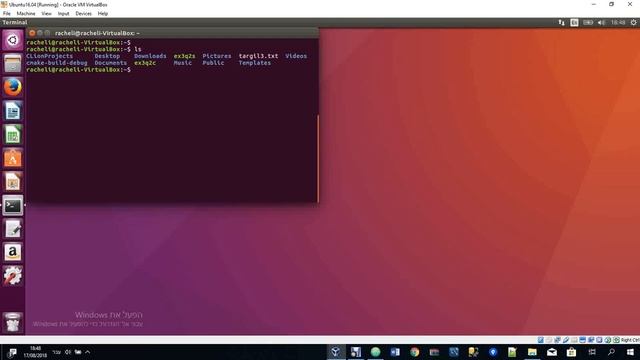The height and width of the screenshot is (360, 640).
Task: Open the Trash at launcher bottom
Action: click(13, 322)
